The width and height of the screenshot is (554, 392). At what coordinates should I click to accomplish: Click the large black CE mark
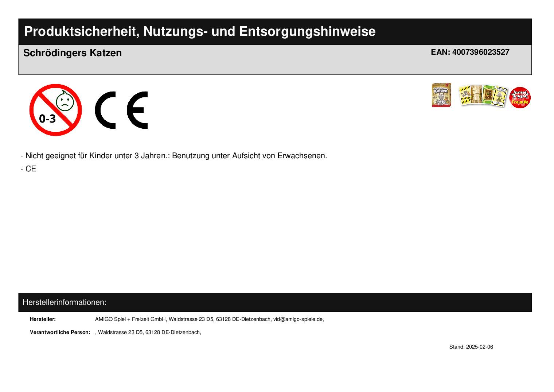(121, 110)
